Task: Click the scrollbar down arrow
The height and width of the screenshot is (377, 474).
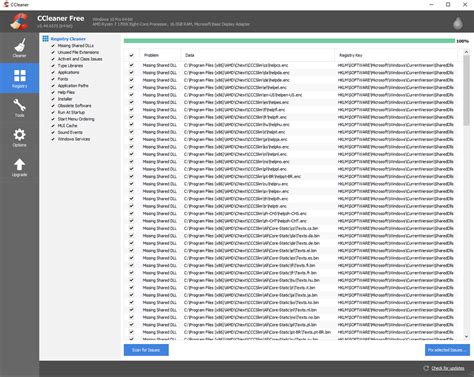Action: (466, 337)
